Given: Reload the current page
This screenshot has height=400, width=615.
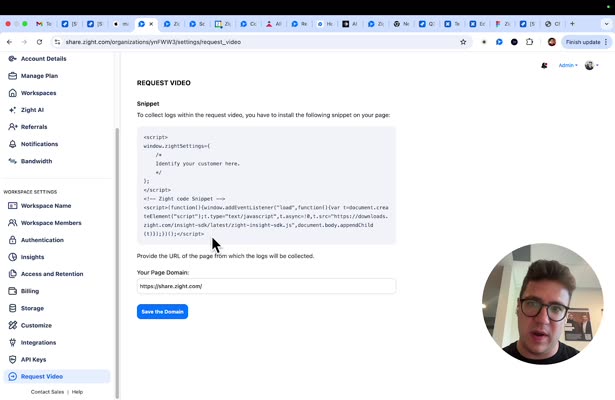Looking at the screenshot, I should pos(39,42).
